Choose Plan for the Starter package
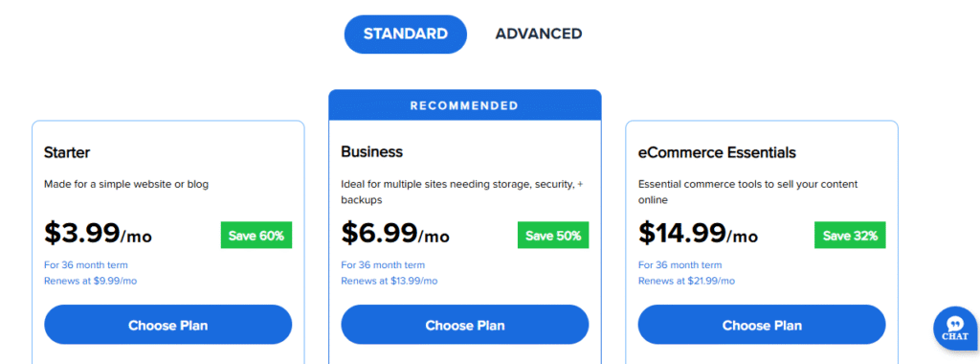 [x=168, y=326]
